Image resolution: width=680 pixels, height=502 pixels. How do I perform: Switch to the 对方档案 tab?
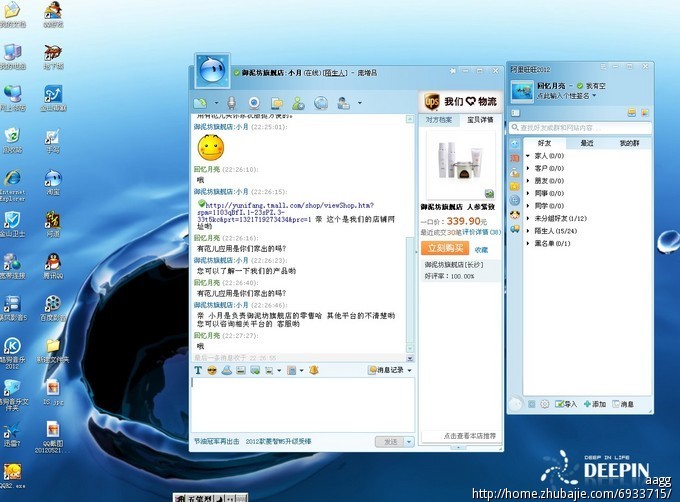tap(438, 120)
